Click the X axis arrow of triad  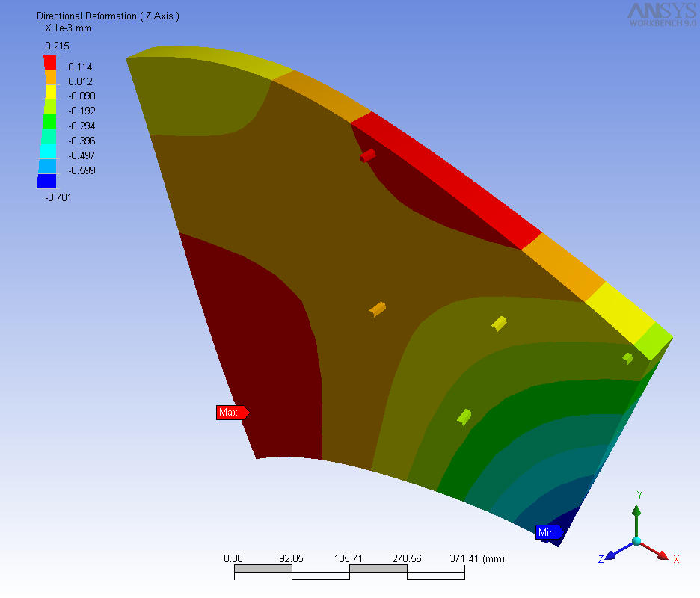pos(655,551)
